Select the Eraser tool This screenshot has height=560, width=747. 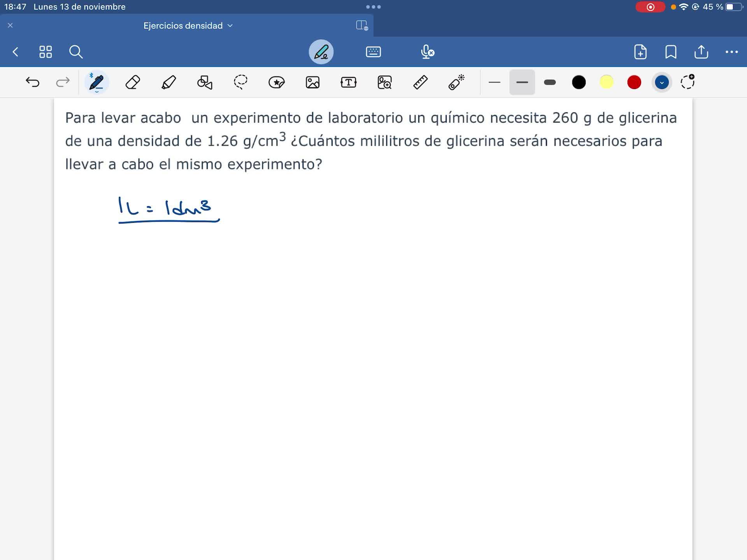[x=133, y=82]
